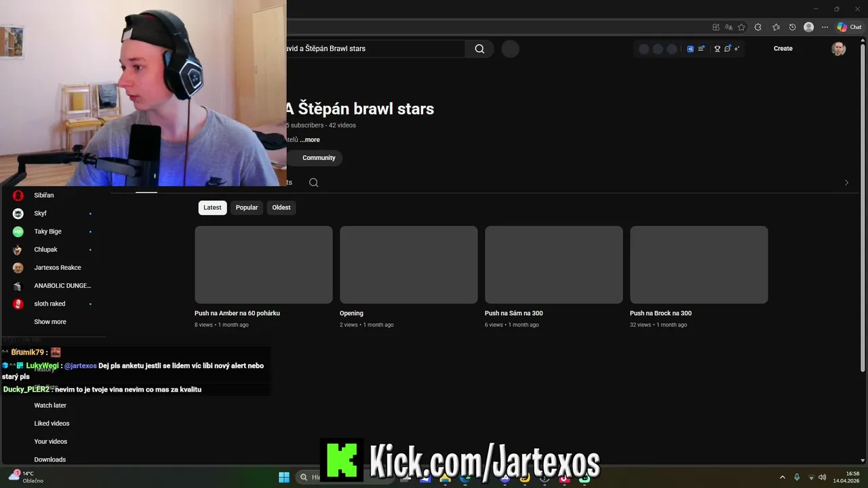Open ANABOLIC DUNGE... channel avatar

click(x=18, y=286)
